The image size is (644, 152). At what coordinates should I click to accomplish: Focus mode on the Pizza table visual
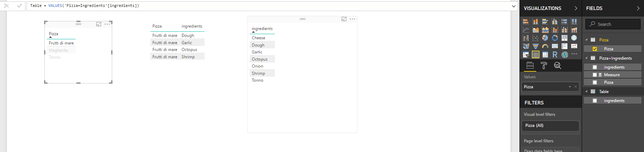[99, 24]
